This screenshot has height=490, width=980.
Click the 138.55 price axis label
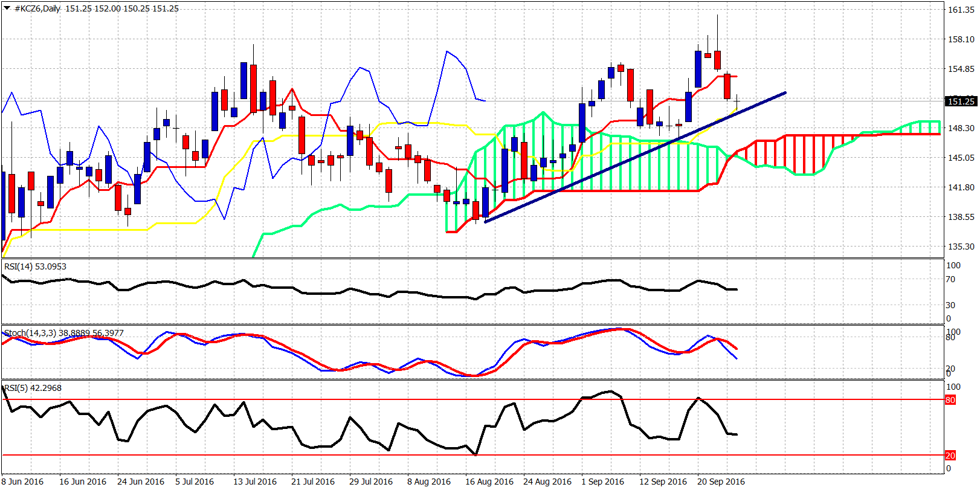point(961,217)
